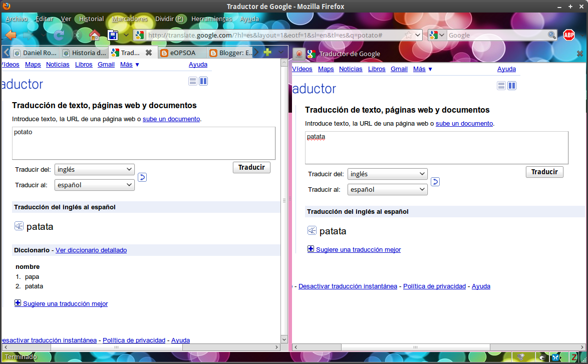Click 'Desactivar traducción instantánea' in right pane

tap(348, 286)
